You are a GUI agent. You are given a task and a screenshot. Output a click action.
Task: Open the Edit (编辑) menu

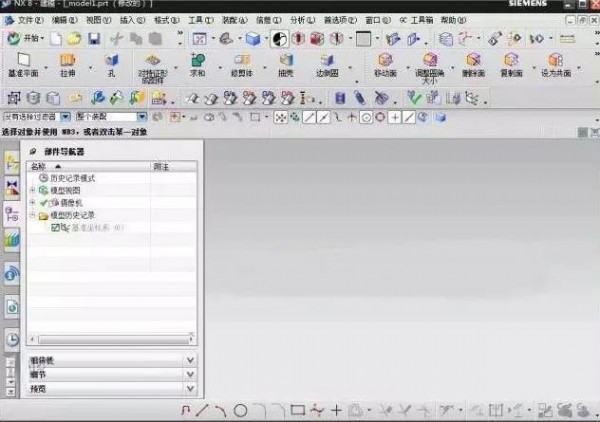click(64, 20)
